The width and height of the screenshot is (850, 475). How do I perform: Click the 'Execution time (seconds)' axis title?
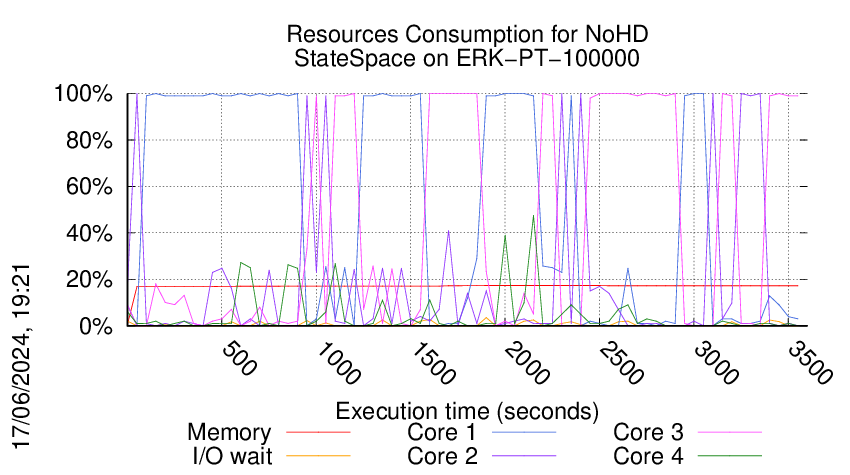[467, 411]
